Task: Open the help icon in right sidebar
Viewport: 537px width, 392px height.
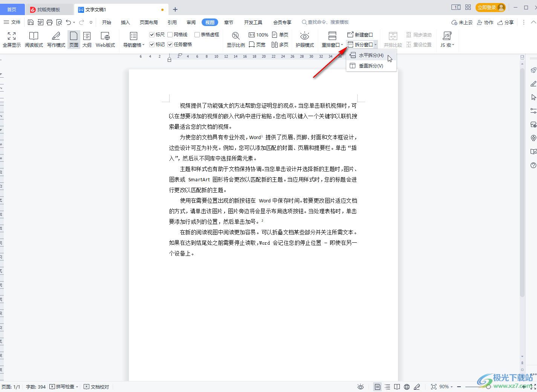Action: 533,165
